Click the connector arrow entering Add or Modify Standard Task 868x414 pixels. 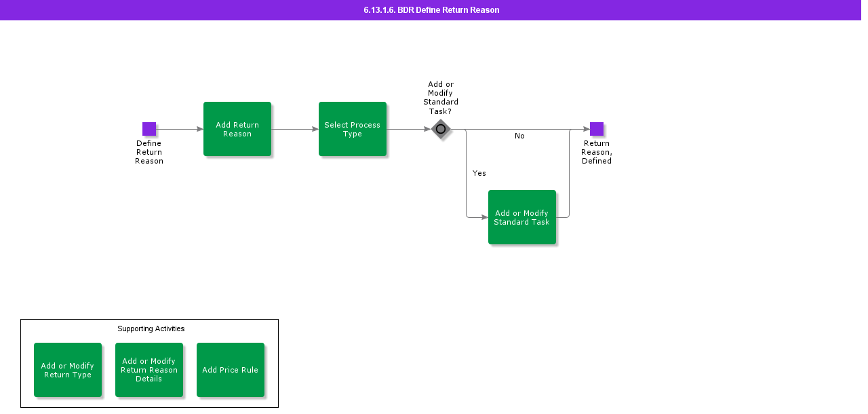477,217
